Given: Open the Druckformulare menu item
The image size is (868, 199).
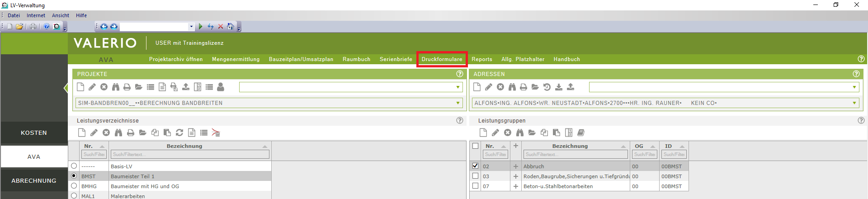Looking at the screenshot, I should coord(442,59).
